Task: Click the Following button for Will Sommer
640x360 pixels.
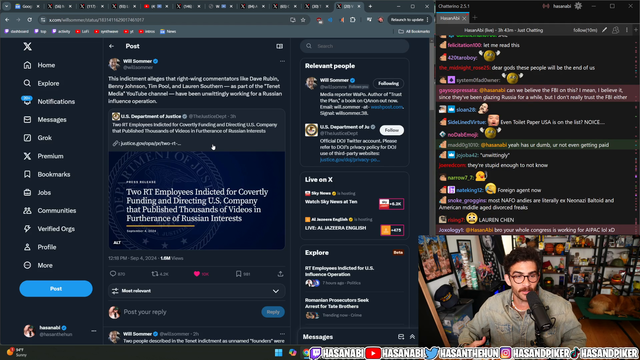Action: tap(388, 83)
